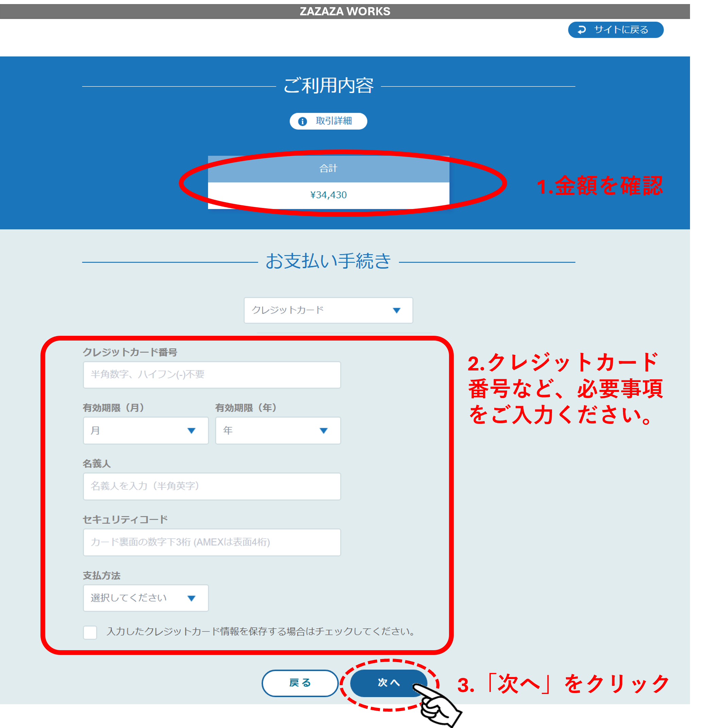Click the 名義人 label
Screen dimensions: 707x728
97,464
